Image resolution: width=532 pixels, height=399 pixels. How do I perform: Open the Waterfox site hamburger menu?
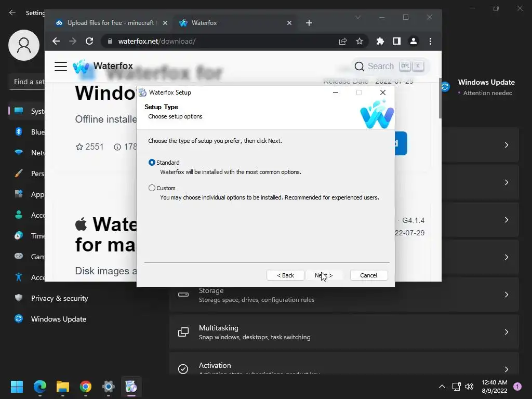[61, 66]
